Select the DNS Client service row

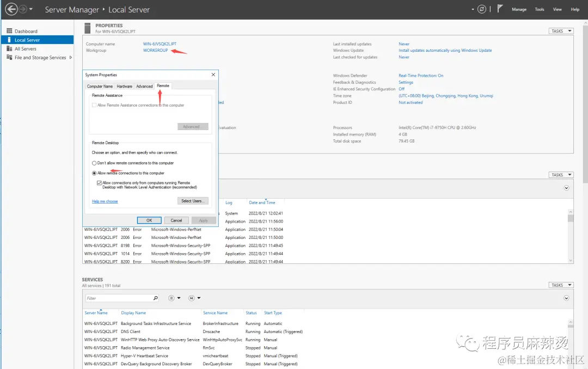tap(193, 331)
